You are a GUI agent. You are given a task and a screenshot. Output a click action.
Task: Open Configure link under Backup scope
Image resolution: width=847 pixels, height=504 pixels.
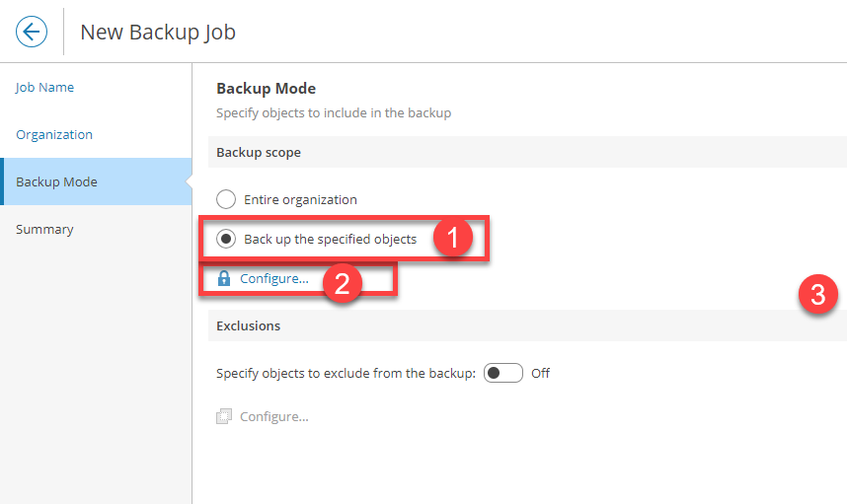pyautogui.click(x=273, y=279)
